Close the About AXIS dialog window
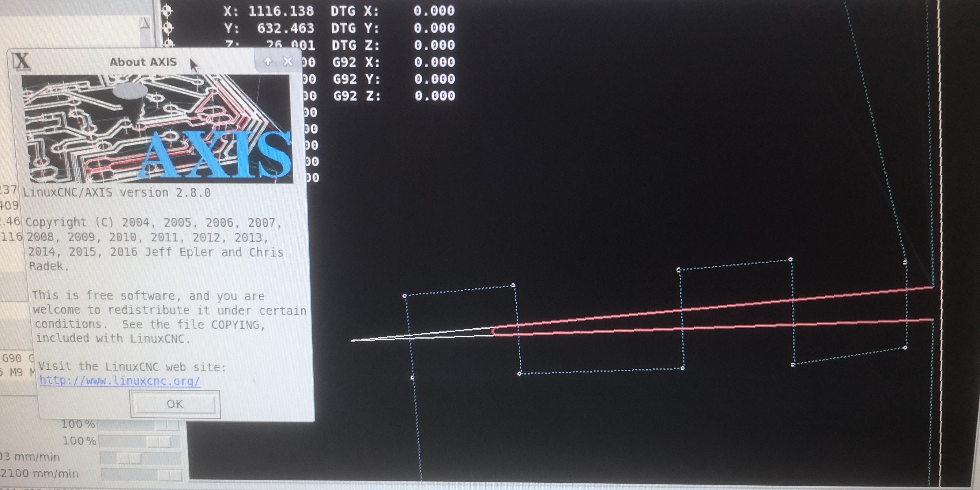This screenshot has width=980, height=490. 288,61
